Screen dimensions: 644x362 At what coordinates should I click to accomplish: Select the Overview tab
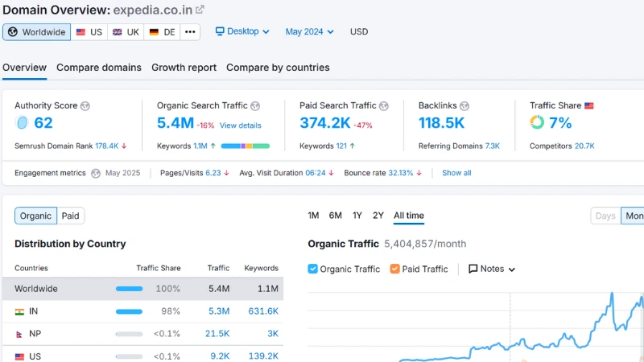click(25, 68)
